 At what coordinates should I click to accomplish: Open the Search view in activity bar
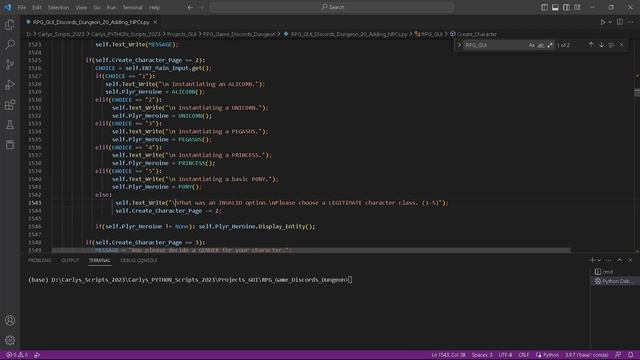(x=10, y=44)
